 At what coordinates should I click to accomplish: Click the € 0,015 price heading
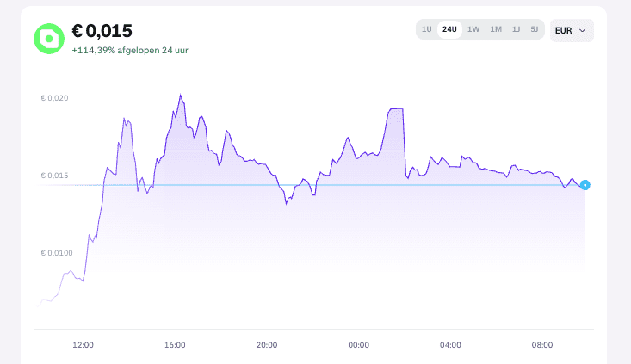(x=102, y=31)
